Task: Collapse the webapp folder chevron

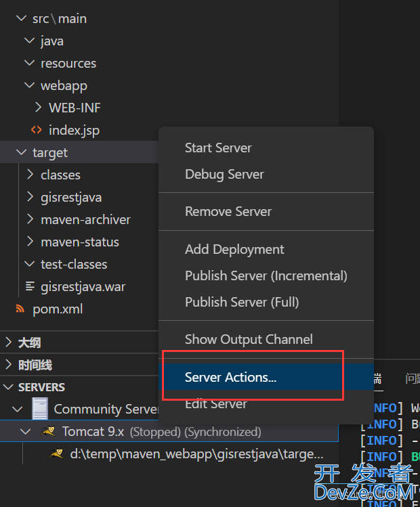Action: [29, 85]
